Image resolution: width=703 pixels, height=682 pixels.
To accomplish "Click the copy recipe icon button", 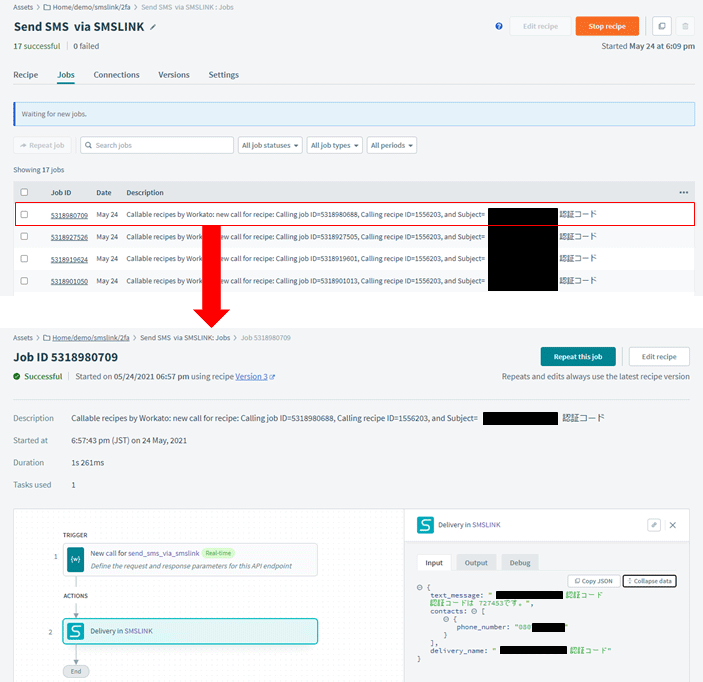I will pos(662,26).
